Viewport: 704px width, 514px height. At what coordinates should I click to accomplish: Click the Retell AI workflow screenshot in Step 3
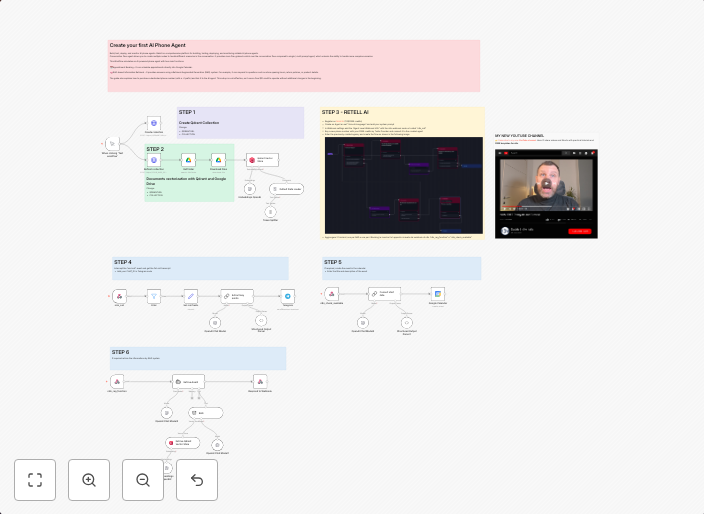[x=404, y=185]
